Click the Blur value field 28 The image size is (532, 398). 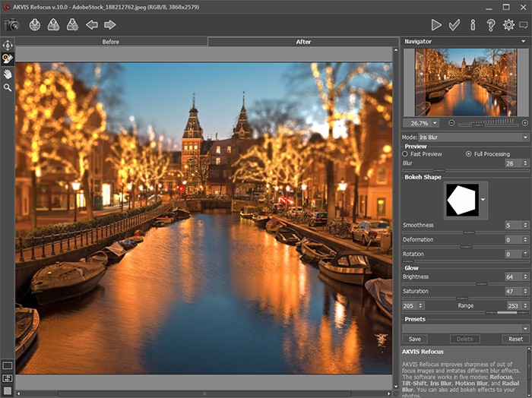coord(513,163)
